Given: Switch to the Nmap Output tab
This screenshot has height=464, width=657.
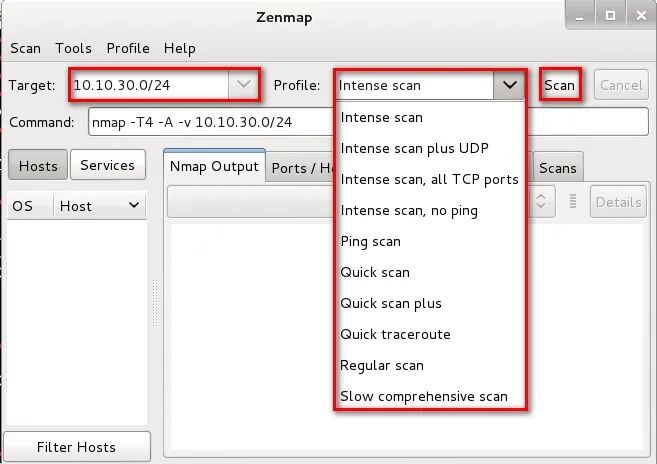Looking at the screenshot, I should (x=214, y=166).
